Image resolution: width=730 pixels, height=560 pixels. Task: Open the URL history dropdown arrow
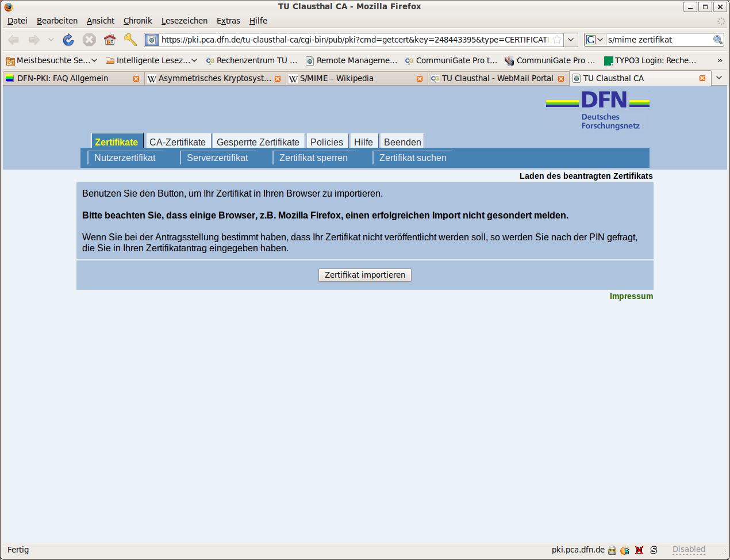click(x=571, y=40)
